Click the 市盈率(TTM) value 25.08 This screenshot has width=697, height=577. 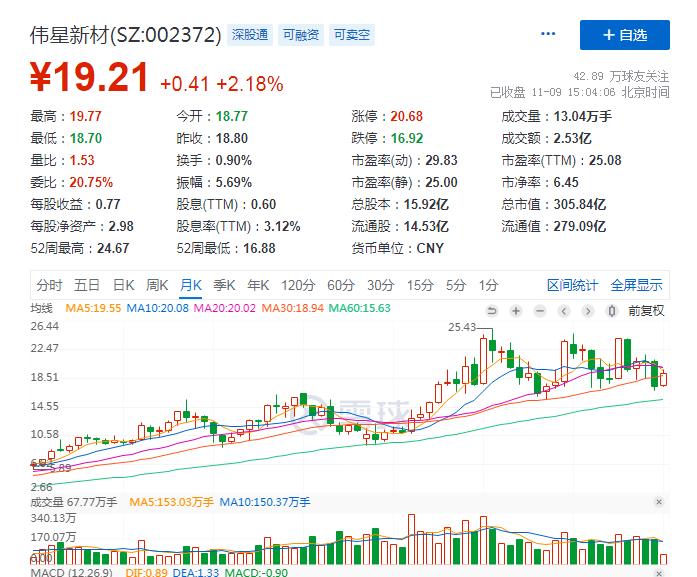(605, 160)
